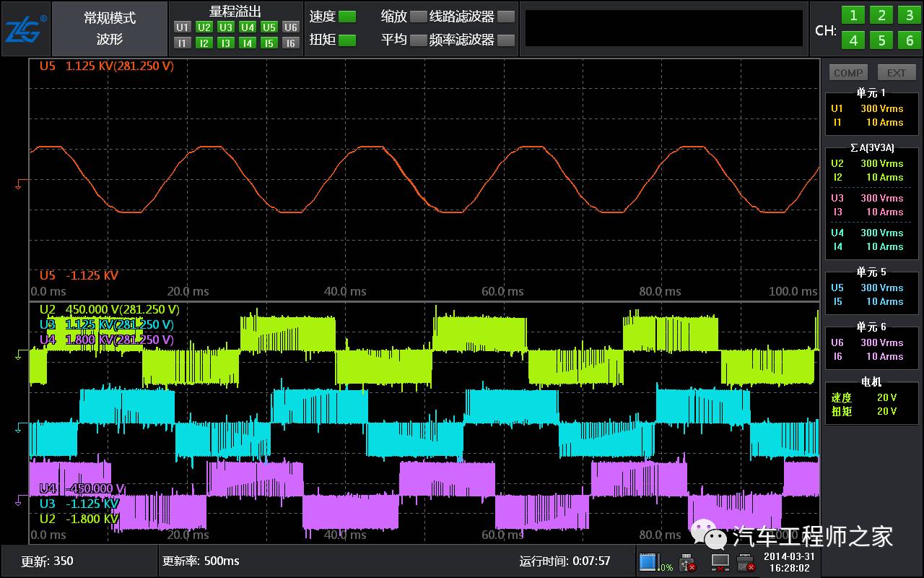Click the 运行时间 0:07:57 status entry
This screenshot has width=924, height=578.
(565, 561)
